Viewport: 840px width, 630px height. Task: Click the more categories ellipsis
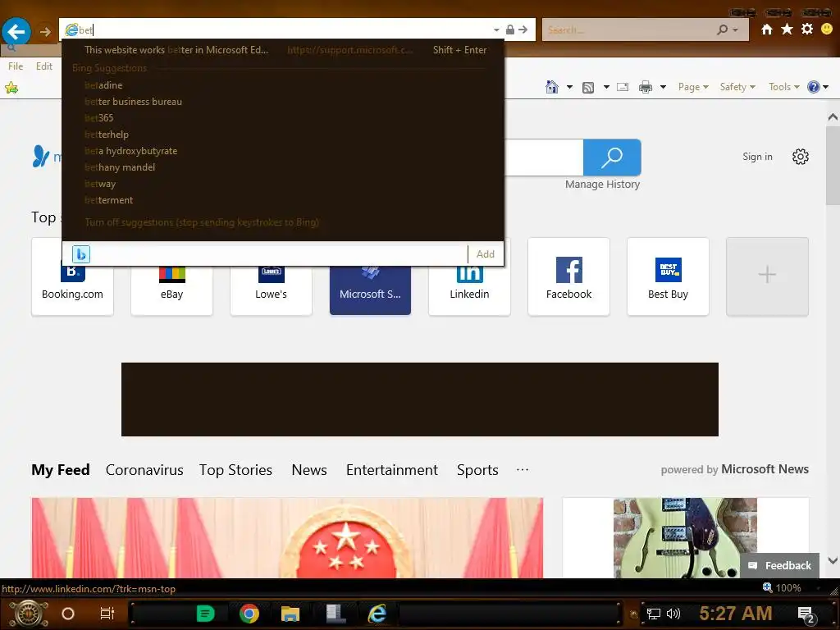click(x=523, y=469)
